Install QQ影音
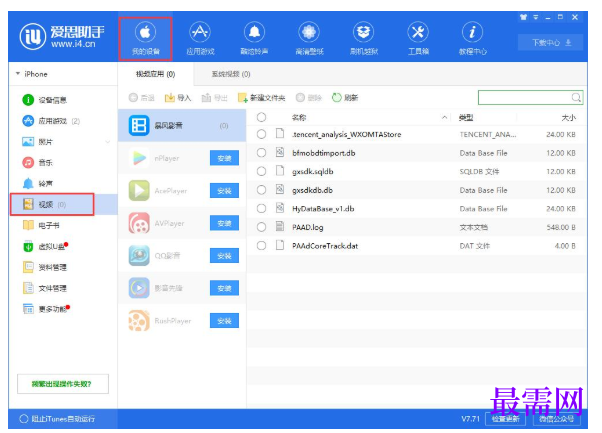602x433 pixels. 224,256
